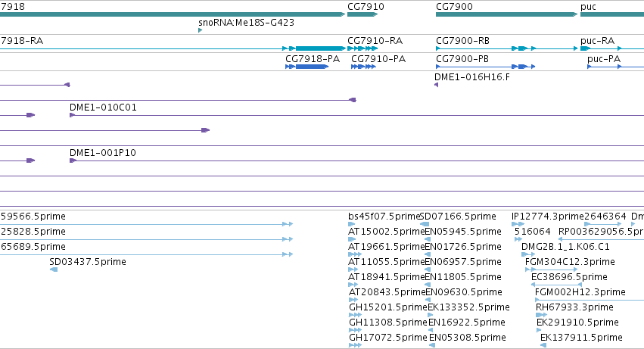The image size is (644, 349).
Task: Select the puc gene label
Action: coord(588,7)
